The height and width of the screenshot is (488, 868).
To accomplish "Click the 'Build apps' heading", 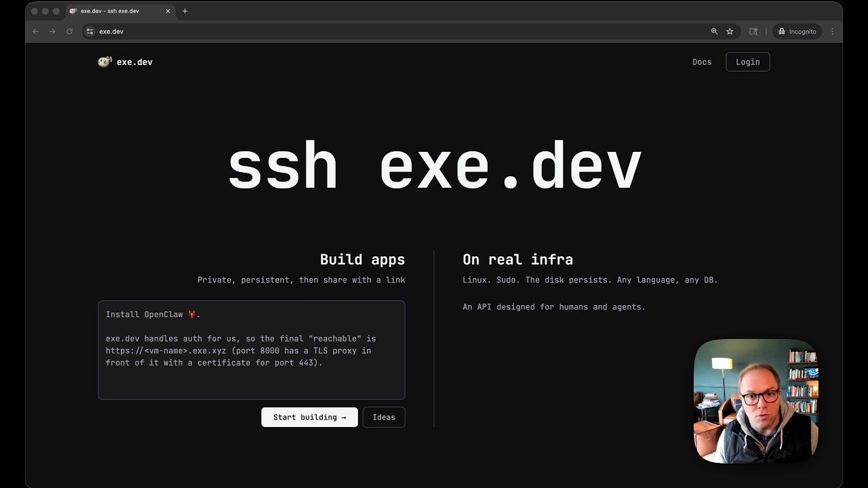I will (362, 260).
